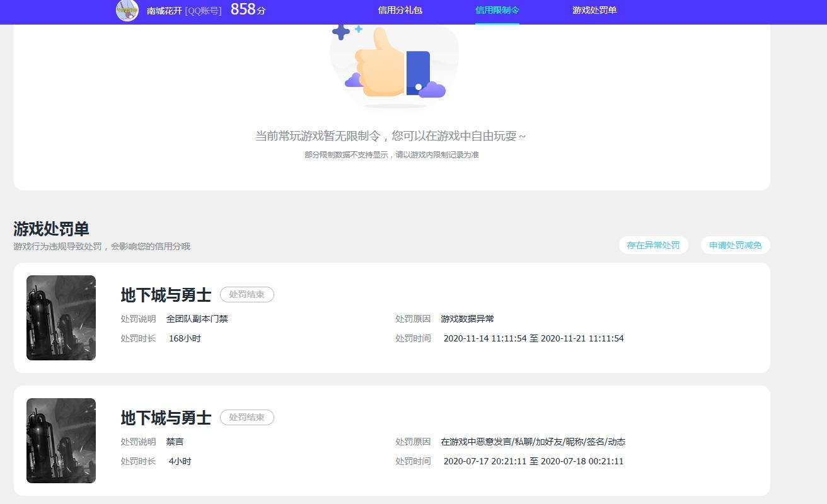Viewport: 827px width, 504px height.
Task: Click the 存在异常处罚 button
Action: [654, 245]
